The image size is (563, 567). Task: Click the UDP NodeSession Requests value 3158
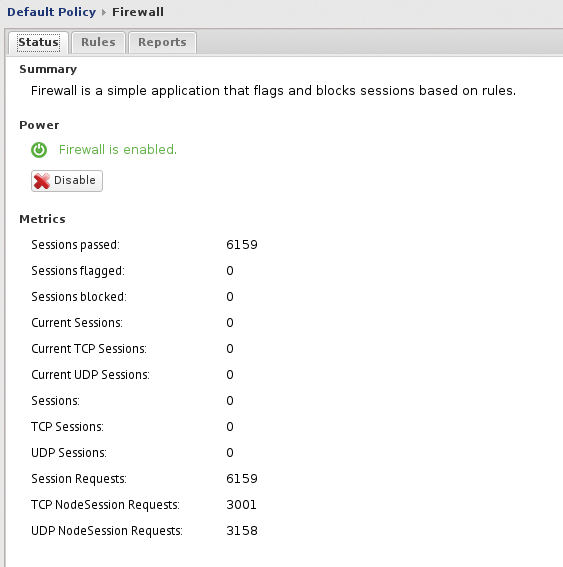242,531
